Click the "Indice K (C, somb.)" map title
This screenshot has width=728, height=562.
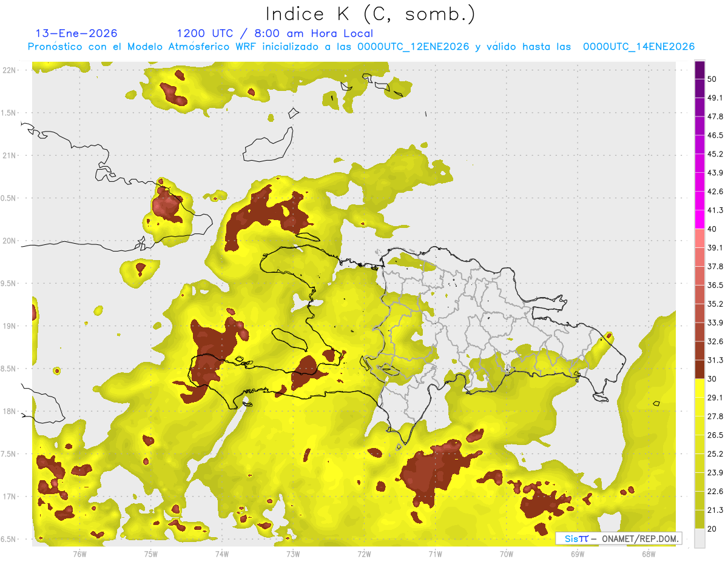click(370, 14)
